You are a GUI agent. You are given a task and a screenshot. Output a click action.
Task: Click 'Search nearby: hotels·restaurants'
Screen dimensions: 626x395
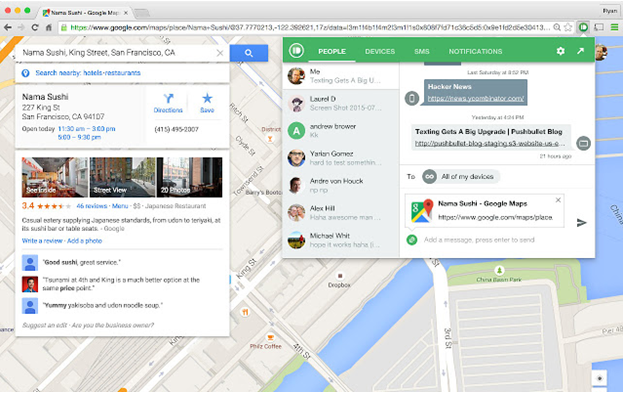pyautogui.click(x=88, y=73)
